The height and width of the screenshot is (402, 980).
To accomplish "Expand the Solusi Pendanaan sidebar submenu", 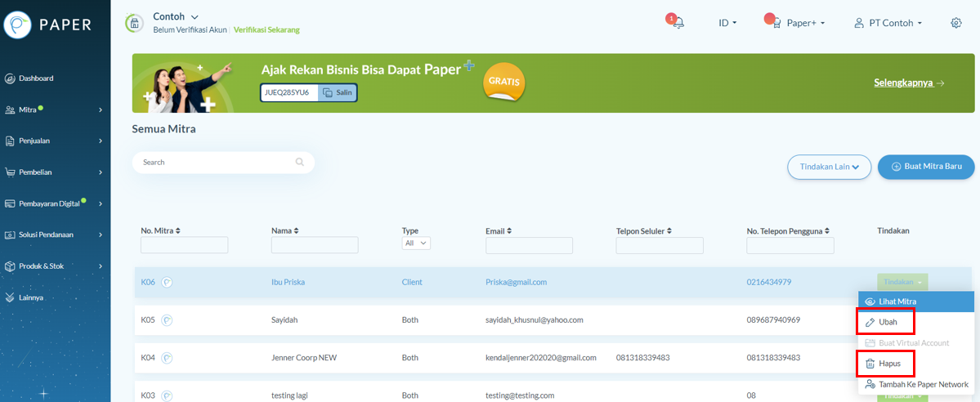I will pos(101,235).
